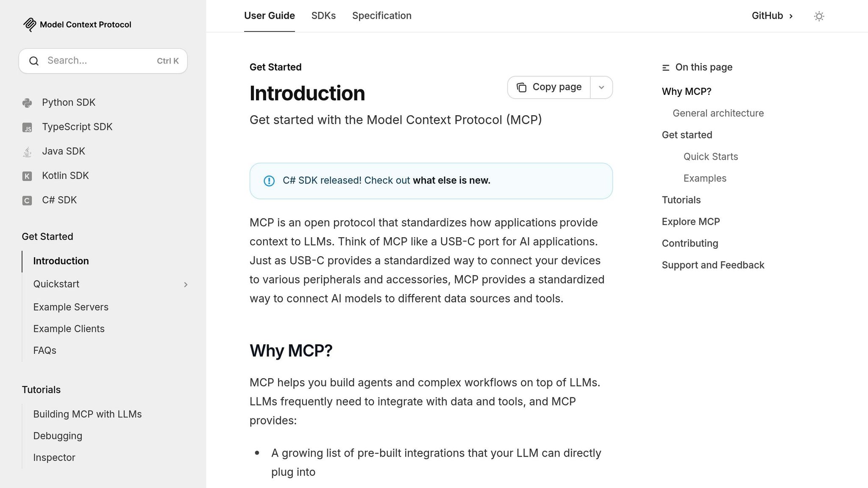This screenshot has width=868, height=488.
Task: Open the Specification tab
Action: pyautogui.click(x=381, y=16)
